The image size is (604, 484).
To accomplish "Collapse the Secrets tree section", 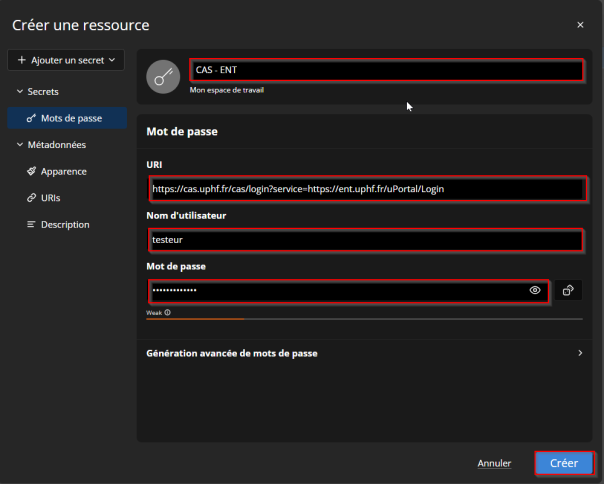I will point(20,91).
